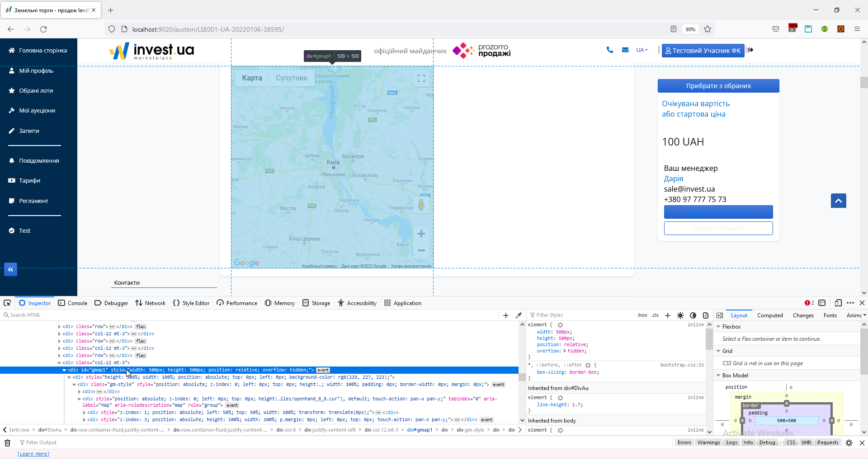The width and height of the screenshot is (868, 470).
Task: Click the manager name link Дарія
Action: (x=674, y=179)
